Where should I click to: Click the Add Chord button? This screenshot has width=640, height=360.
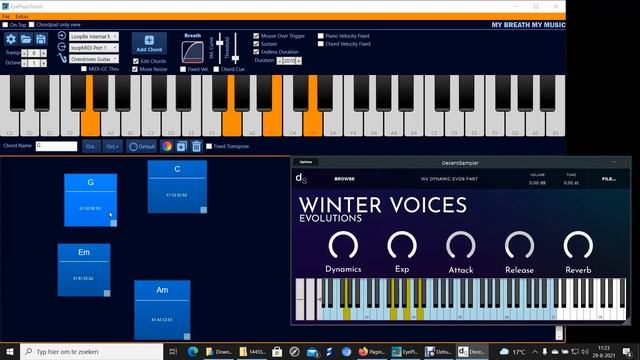click(x=149, y=43)
